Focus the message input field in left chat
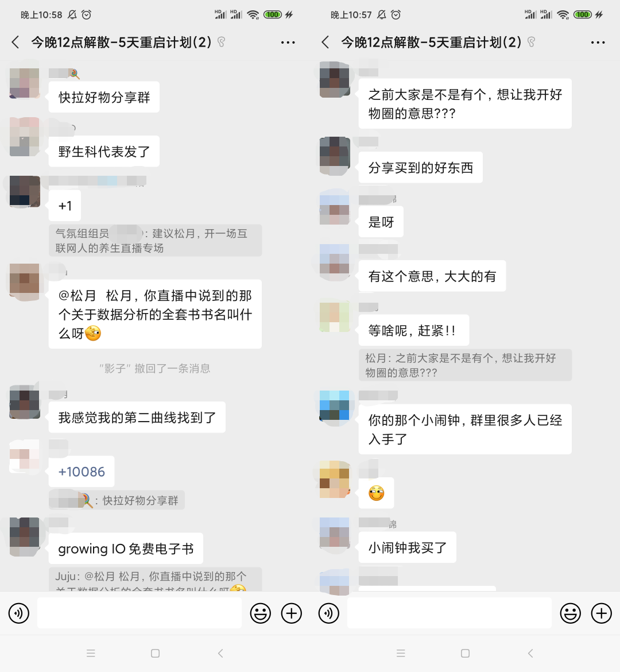The width and height of the screenshot is (620, 672). [139, 613]
